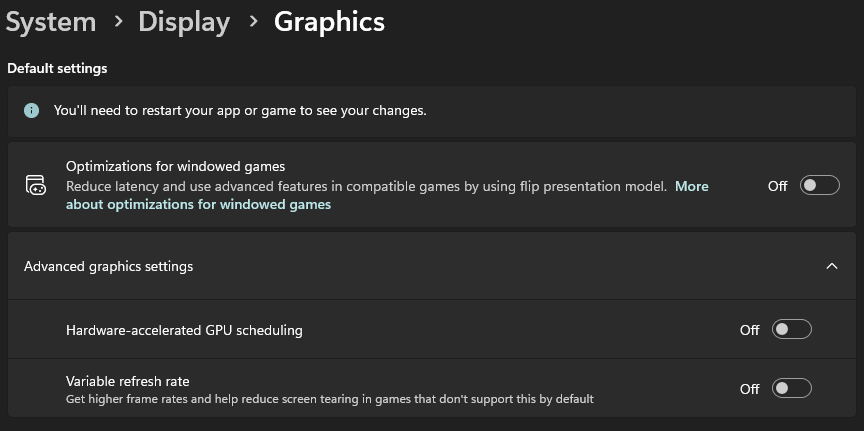
Task: Click the Default settings heading
Action: point(57,69)
